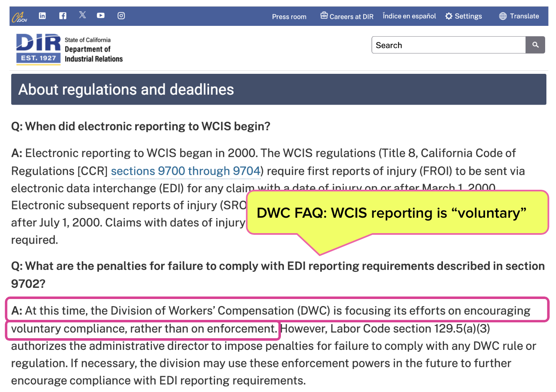Open the Translate language menu
The height and width of the screenshot is (392, 556).
pos(524,16)
